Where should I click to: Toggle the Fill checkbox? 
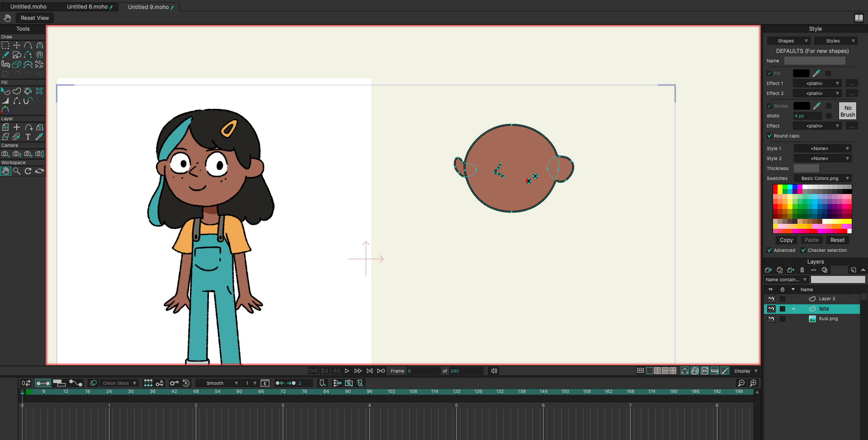pos(769,73)
